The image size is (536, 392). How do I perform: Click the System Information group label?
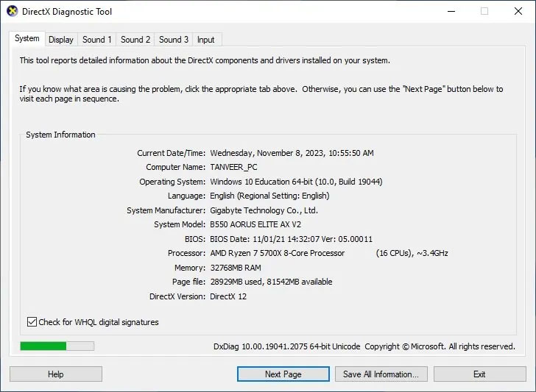click(x=60, y=135)
